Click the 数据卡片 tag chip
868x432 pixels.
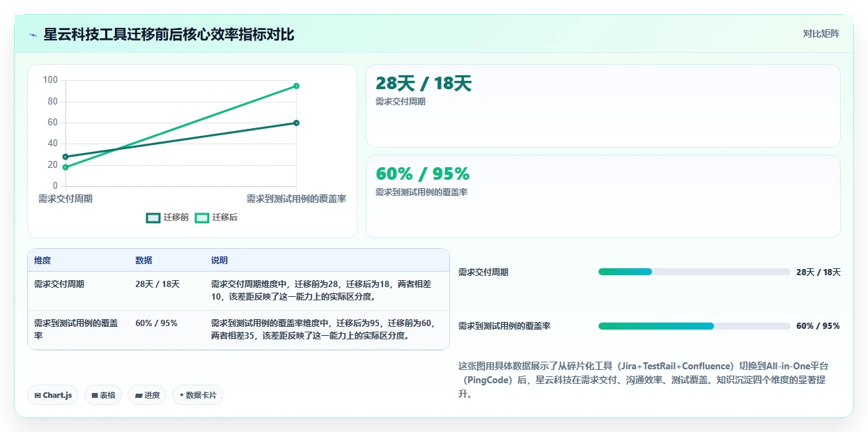coord(198,395)
